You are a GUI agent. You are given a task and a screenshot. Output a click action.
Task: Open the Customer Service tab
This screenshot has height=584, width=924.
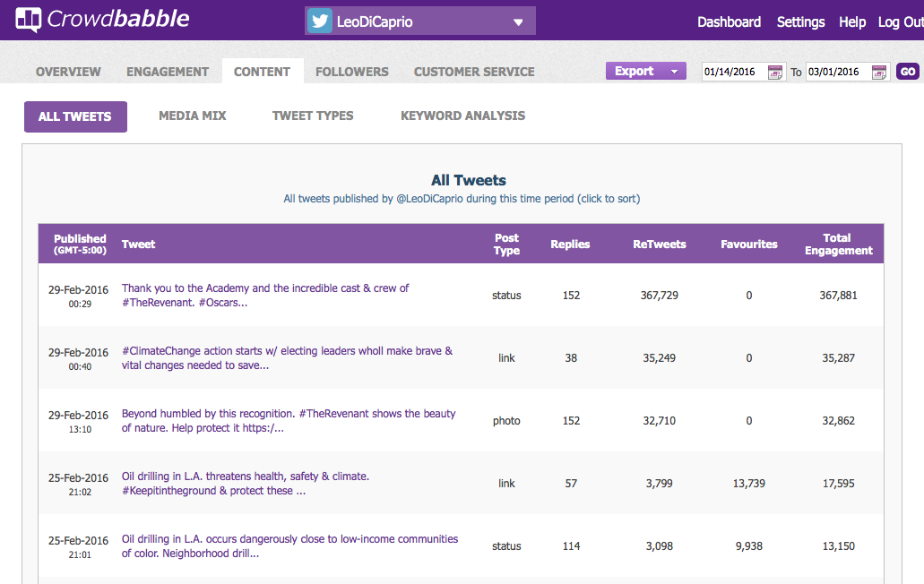point(474,72)
